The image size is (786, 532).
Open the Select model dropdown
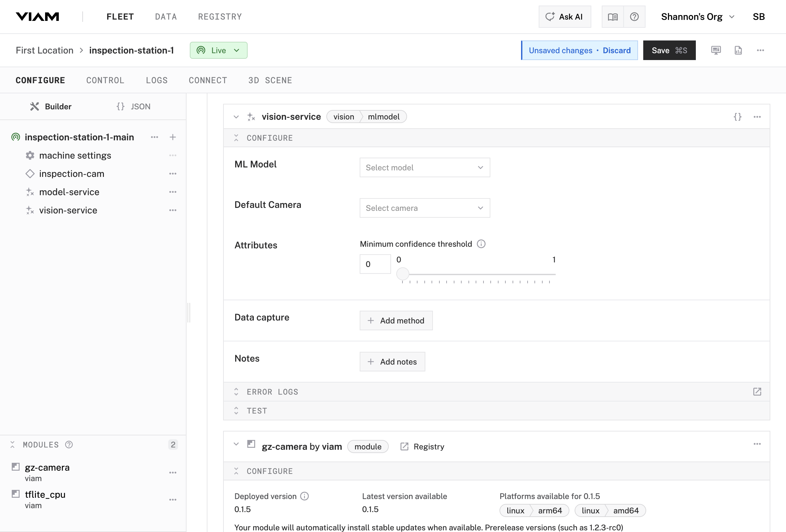(424, 167)
